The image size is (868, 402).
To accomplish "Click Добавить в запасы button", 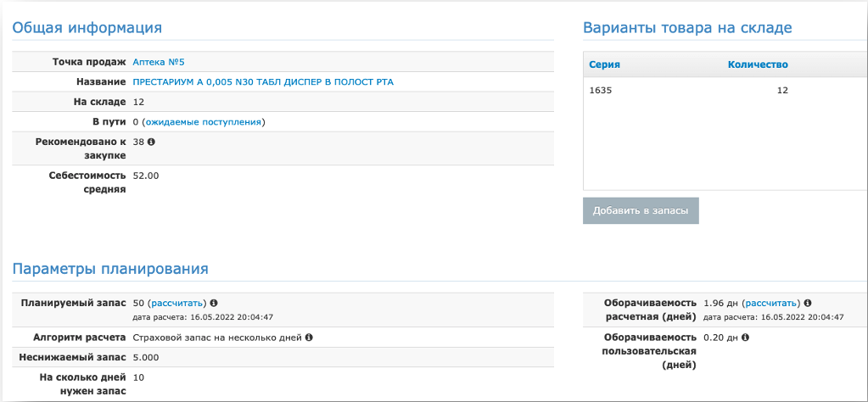I will click(x=641, y=210).
